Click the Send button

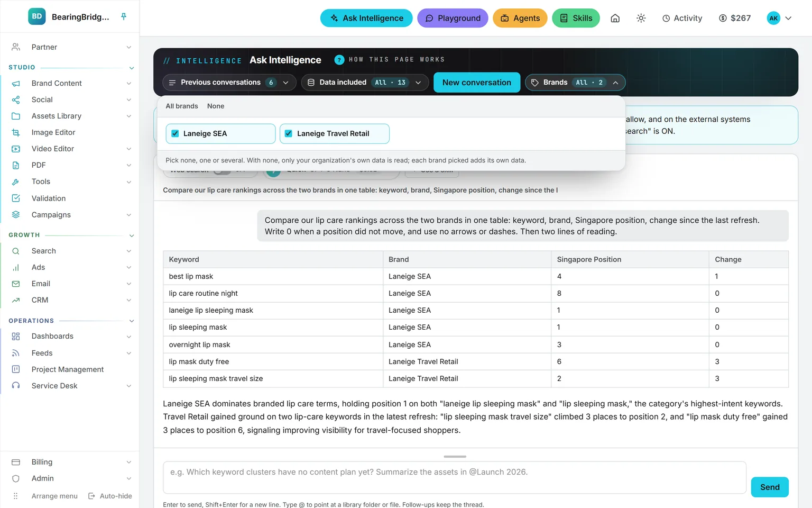(x=770, y=487)
